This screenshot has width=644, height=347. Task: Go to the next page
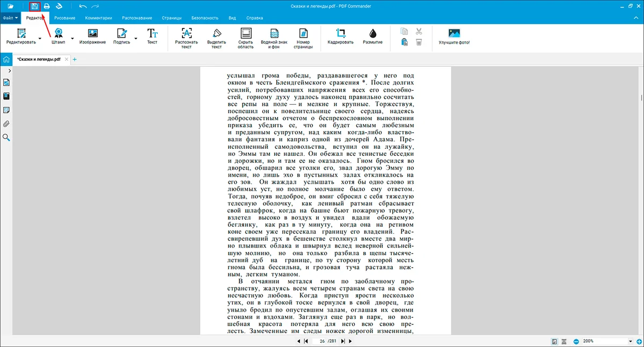350,341
